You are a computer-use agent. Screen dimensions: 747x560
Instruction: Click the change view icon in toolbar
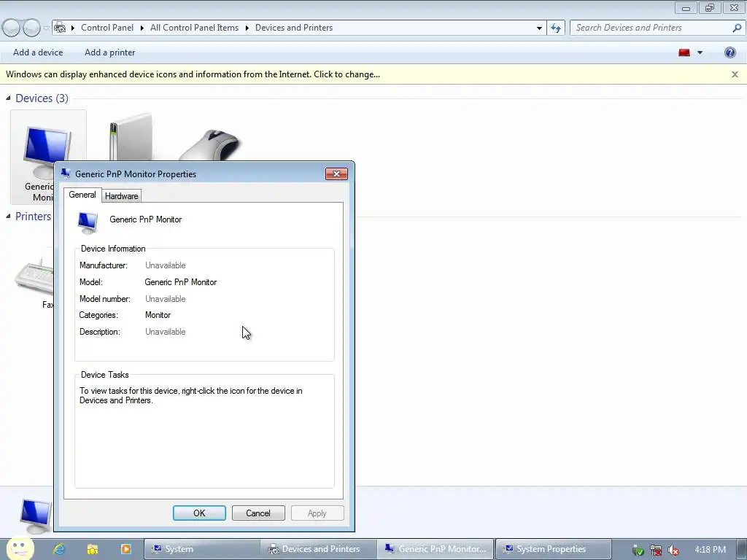(684, 52)
